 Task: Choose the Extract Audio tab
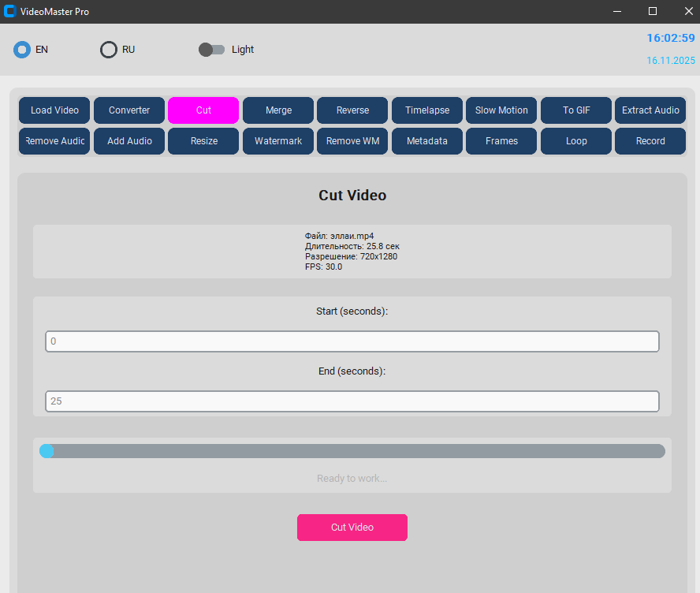(x=650, y=110)
